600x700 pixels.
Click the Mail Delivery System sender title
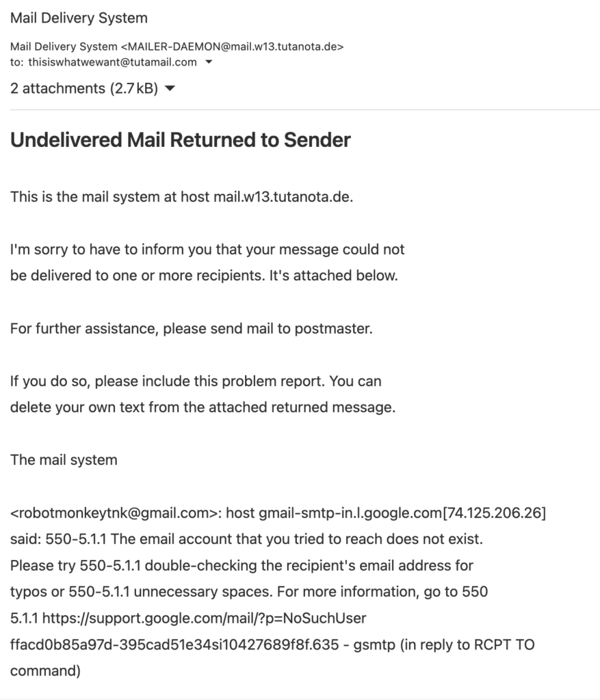pos(79,18)
